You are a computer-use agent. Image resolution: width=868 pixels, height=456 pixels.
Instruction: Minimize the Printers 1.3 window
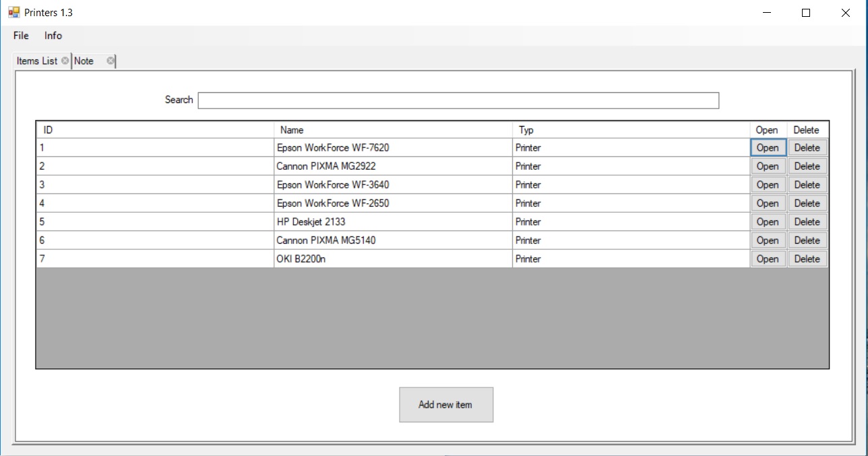tap(766, 12)
